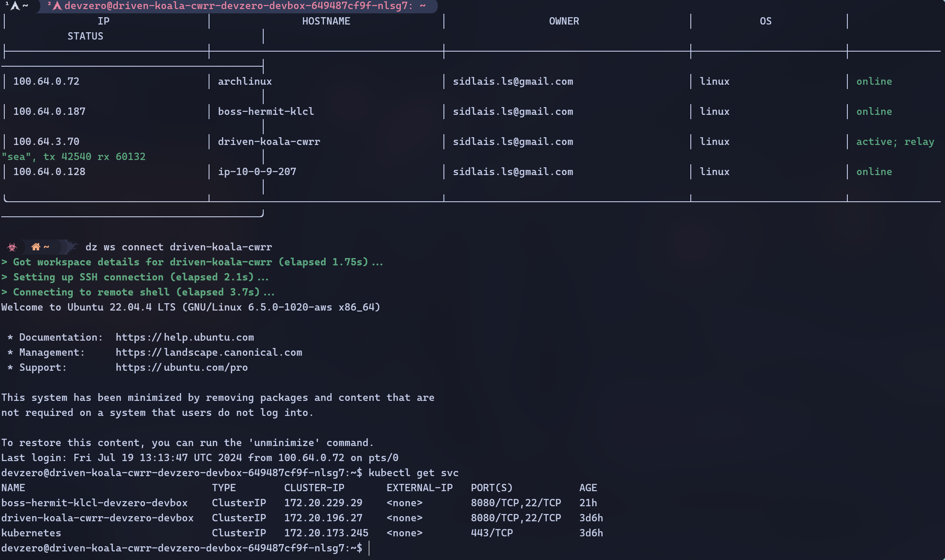This screenshot has width=945, height=560.
Task: Click the biohazard prompt icon
Action: [12, 247]
